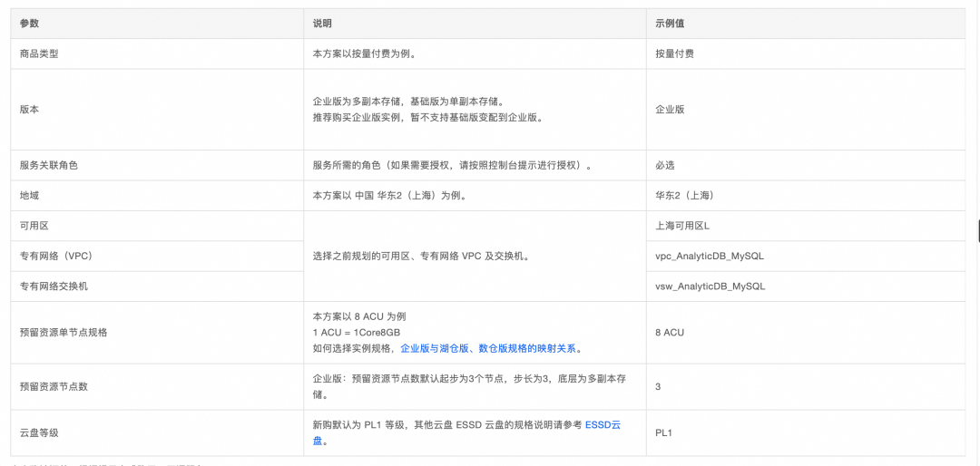Click the text 本方案以 8 ACU 为例

click(x=359, y=316)
